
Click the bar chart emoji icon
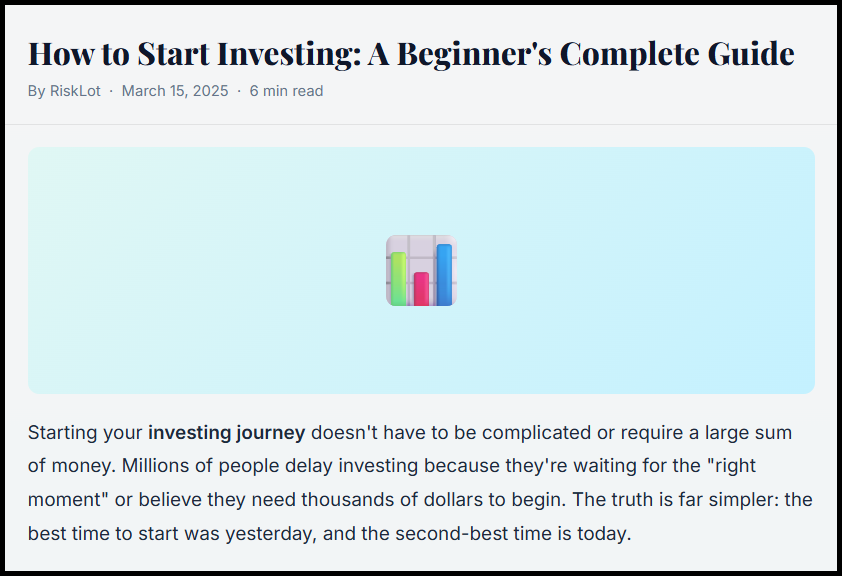421,271
